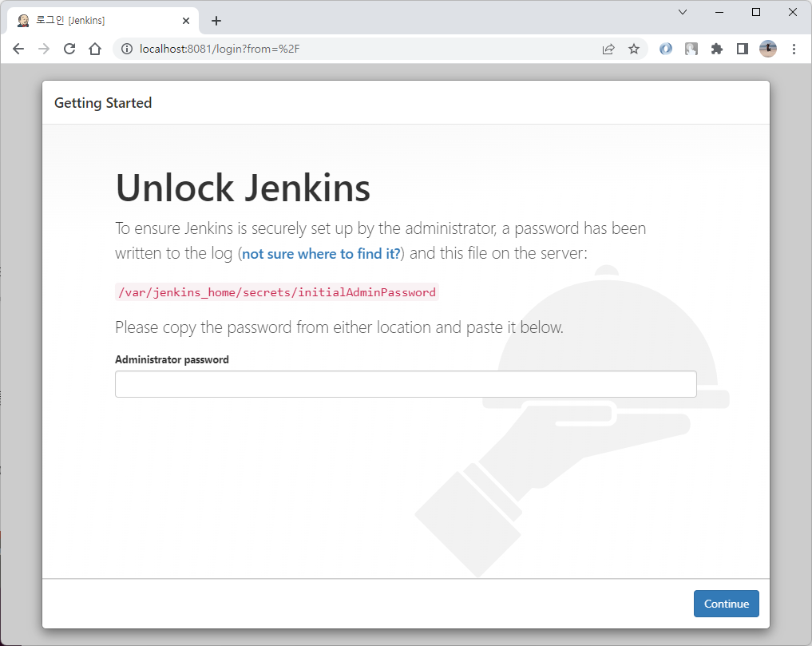Screen dimensions: 812x646
Task: Click the Continue button
Action: [726, 604]
